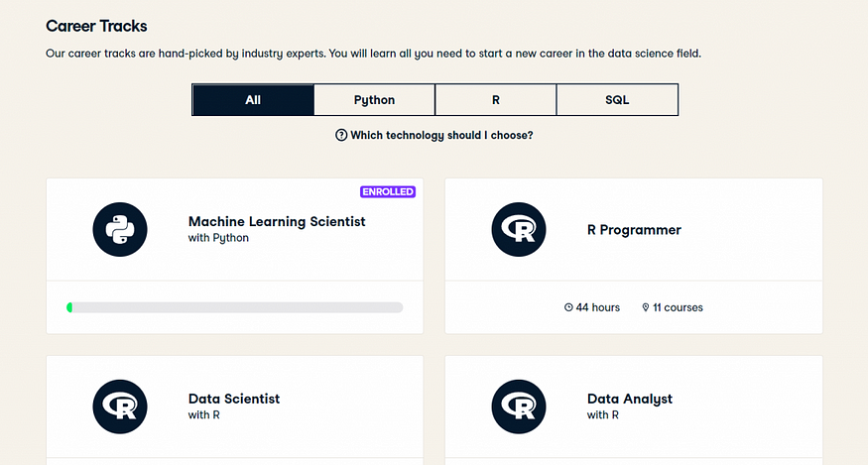Show SQL career tracks tab
Viewport: 868px width, 465px height.
tap(617, 100)
